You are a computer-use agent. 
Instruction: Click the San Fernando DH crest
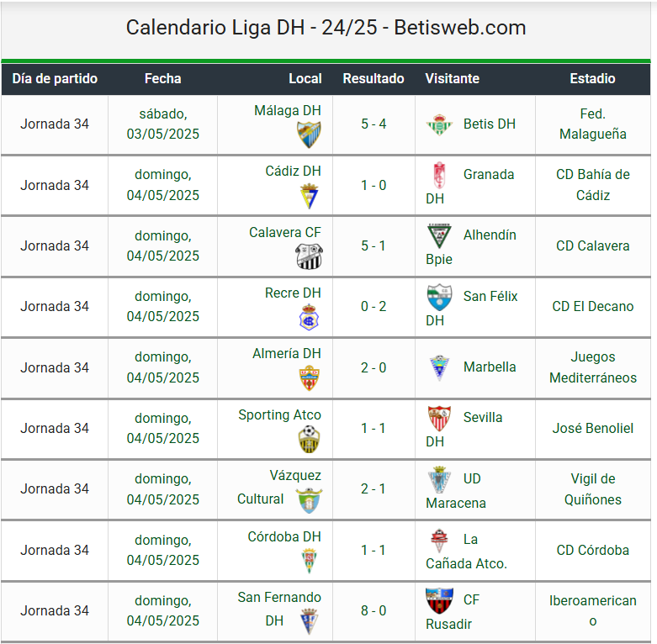click(309, 621)
